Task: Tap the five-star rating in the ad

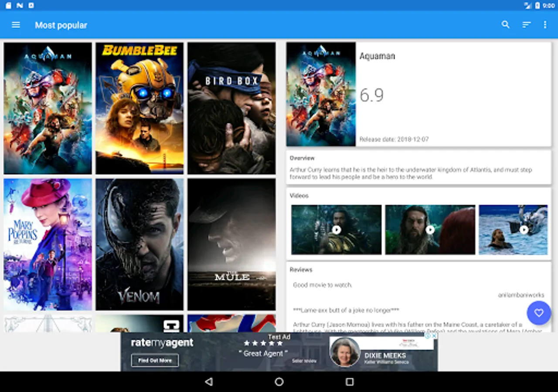Action: coord(263,343)
